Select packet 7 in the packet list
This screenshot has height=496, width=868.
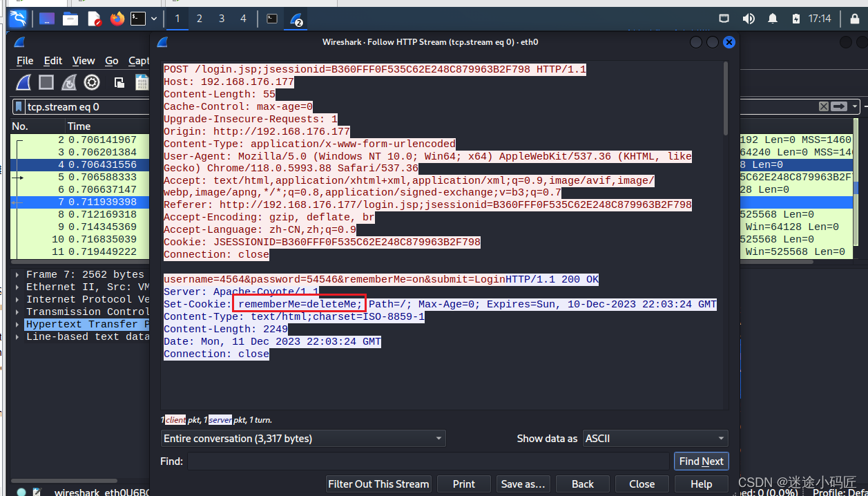79,202
